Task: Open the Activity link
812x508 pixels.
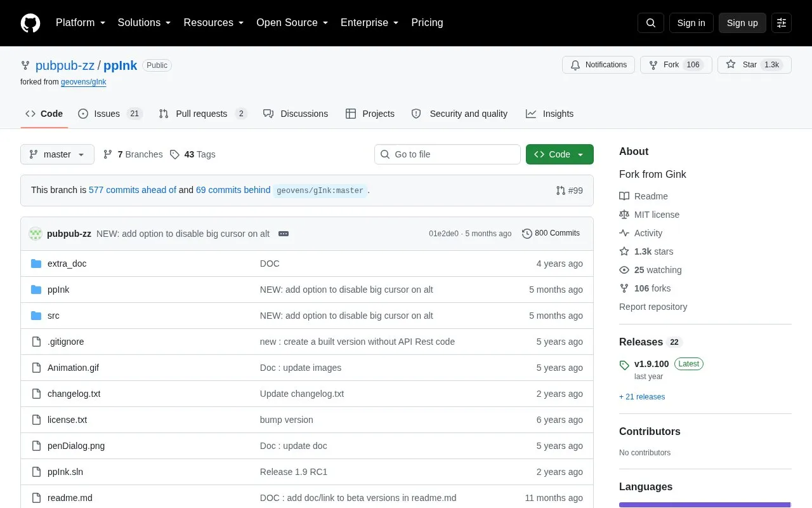Action: click(641, 233)
